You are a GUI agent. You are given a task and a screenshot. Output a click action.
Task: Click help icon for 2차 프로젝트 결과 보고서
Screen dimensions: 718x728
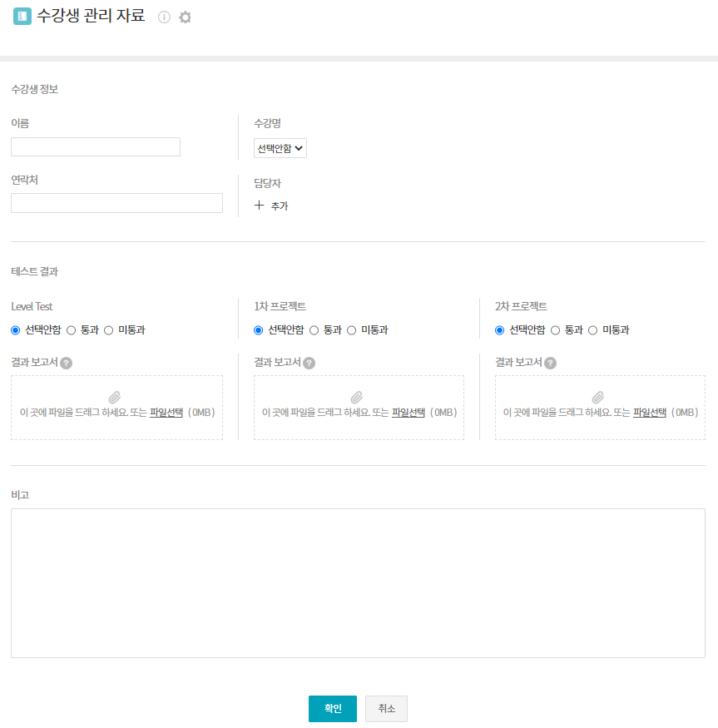(x=550, y=363)
